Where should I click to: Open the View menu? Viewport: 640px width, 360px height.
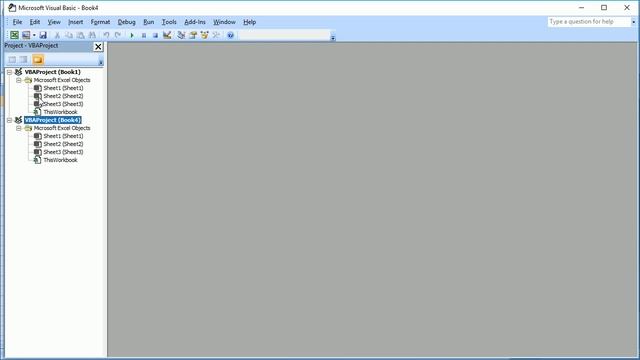[54, 22]
